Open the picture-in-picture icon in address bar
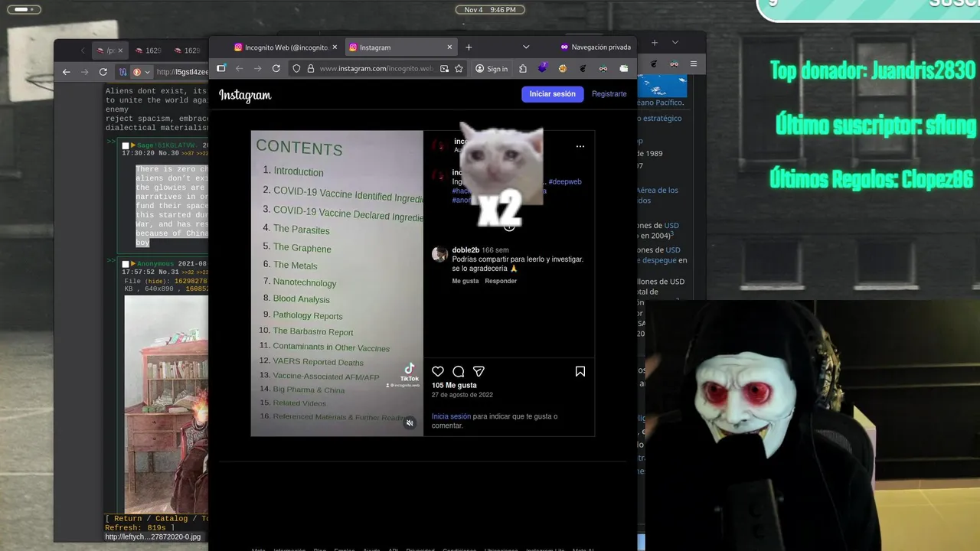Screen dimensions: 980x551 444,68
